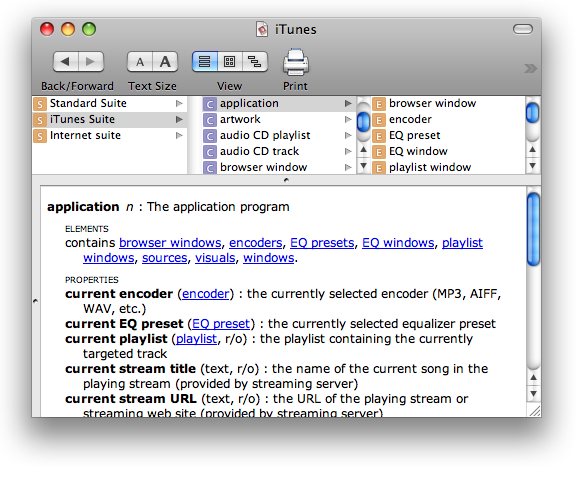Select the artwork class row
The image size is (581, 479).
pos(279,119)
